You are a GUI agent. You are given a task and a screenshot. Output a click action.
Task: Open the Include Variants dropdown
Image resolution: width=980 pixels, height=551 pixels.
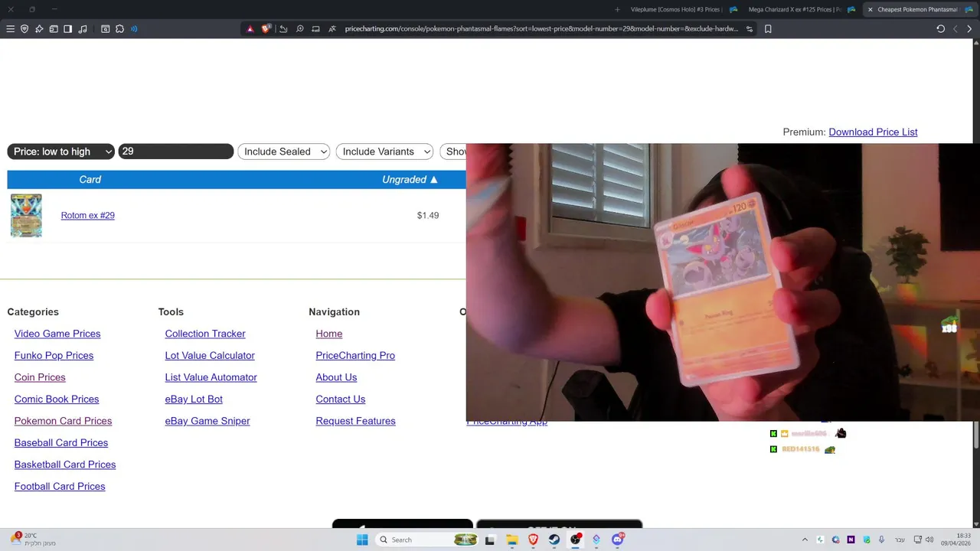point(384,152)
